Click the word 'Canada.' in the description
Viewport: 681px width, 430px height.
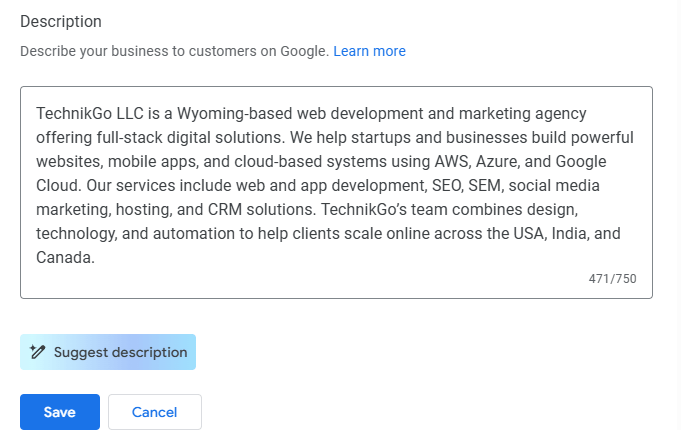(x=65, y=258)
